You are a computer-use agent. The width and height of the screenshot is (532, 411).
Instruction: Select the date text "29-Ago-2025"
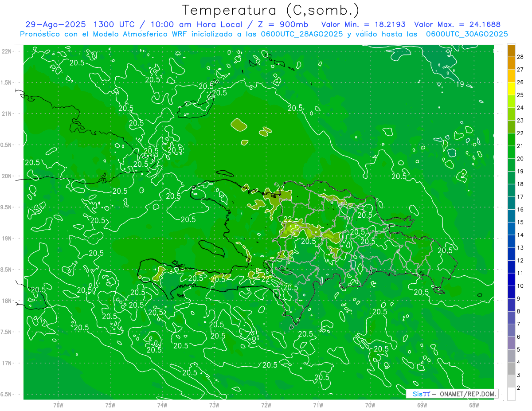(x=56, y=24)
